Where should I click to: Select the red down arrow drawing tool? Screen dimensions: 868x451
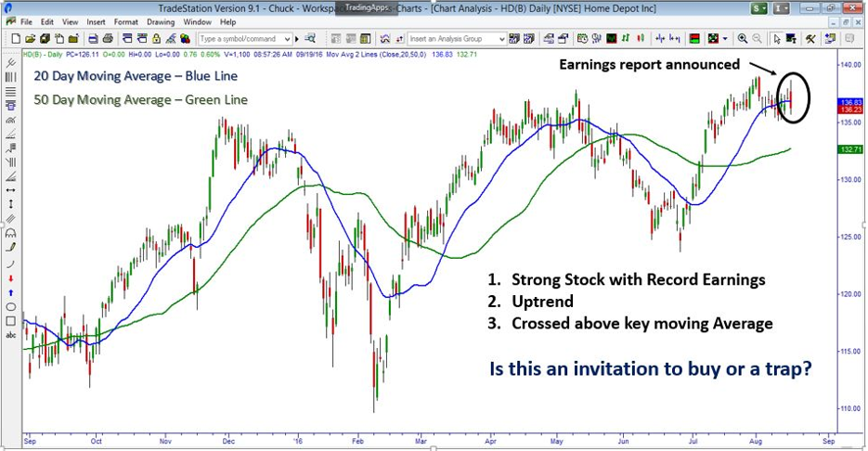tap(10, 278)
